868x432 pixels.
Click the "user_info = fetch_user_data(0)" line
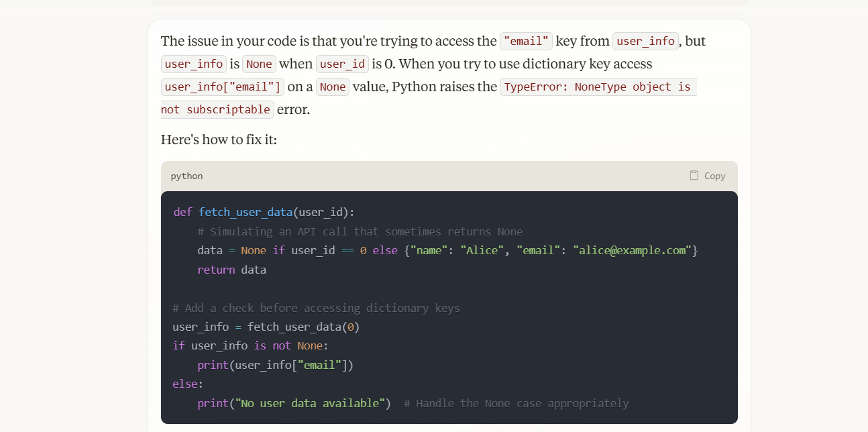[266, 327]
